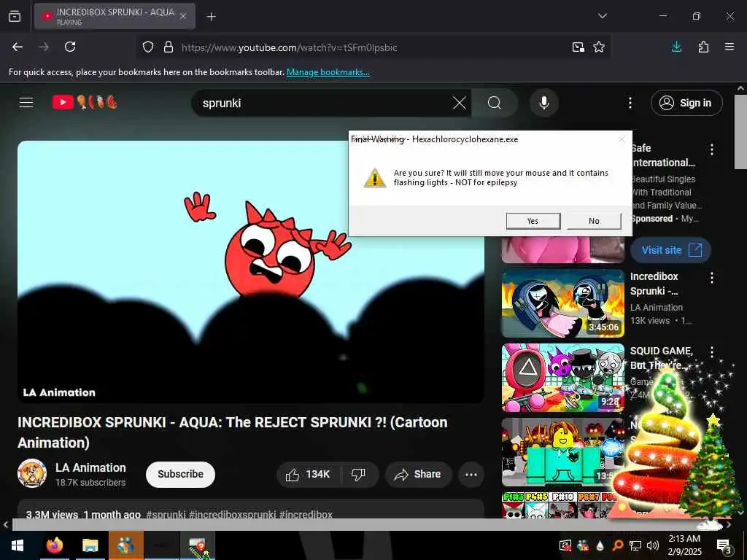This screenshot has width=747, height=560.
Task: Click the sprunki search field
Action: pos(324,103)
